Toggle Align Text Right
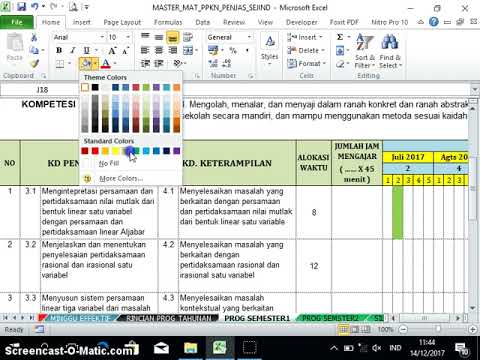 click(173, 50)
